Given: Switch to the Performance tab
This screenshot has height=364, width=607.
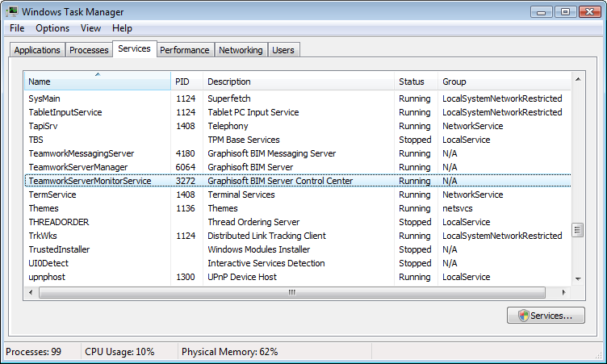Looking at the screenshot, I should [x=184, y=50].
